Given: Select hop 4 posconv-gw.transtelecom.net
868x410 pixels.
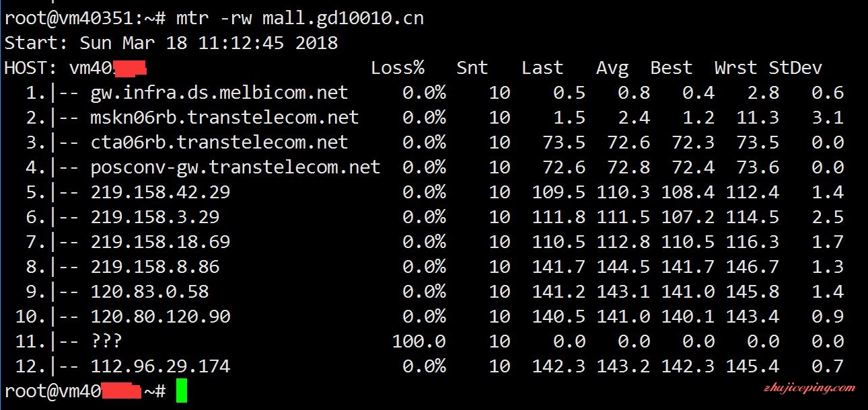Looking at the screenshot, I should 236,167.
